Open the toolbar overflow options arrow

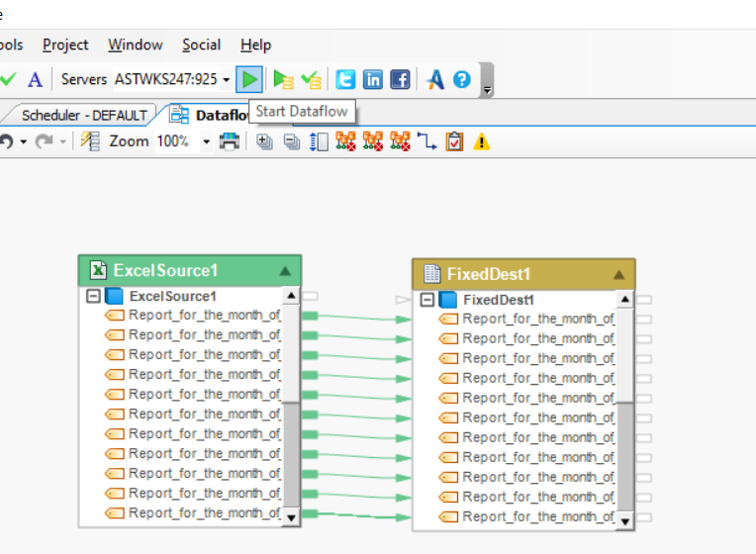pyautogui.click(x=488, y=90)
